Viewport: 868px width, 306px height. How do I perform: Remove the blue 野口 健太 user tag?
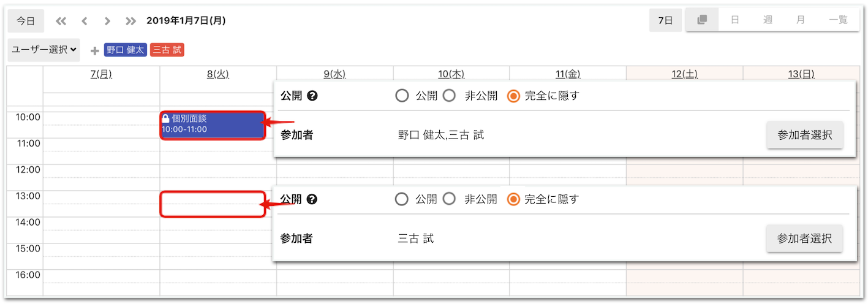click(126, 50)
